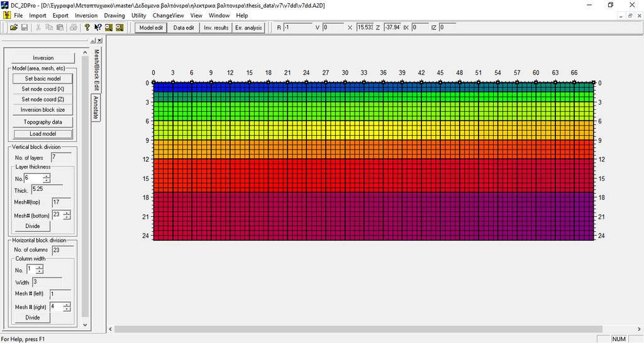Open the Drawing menu
Screen dimensions: 644x343
(x=114, y=15)
